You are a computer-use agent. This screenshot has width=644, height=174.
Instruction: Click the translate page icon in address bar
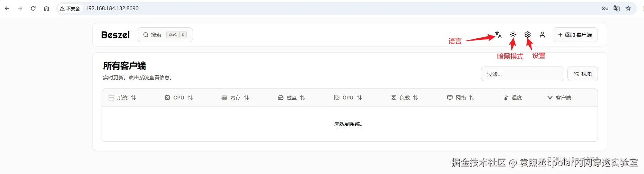(617, 8)
